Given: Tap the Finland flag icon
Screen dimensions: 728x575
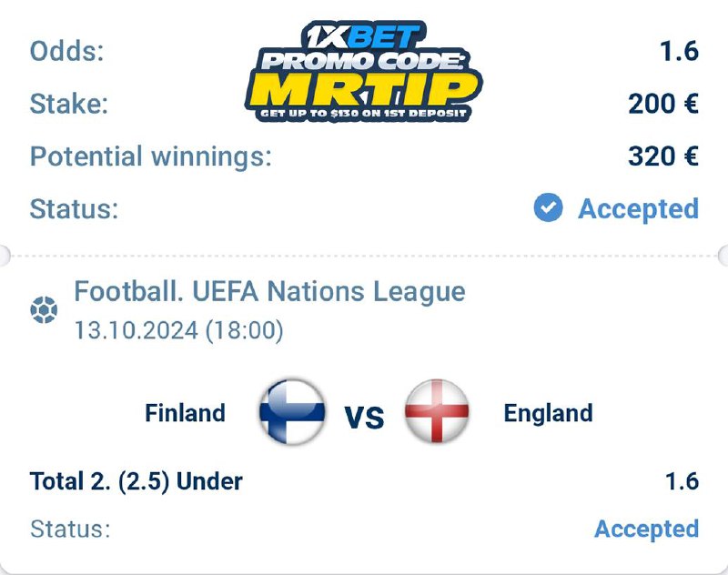Looking at the screenshot, I should [x=291, y=412].
